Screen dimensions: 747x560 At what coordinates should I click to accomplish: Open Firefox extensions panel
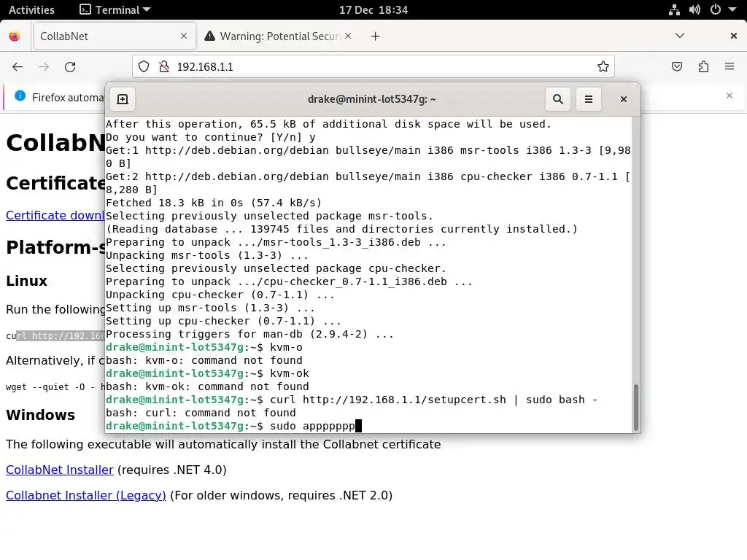(x=703, y=66)
